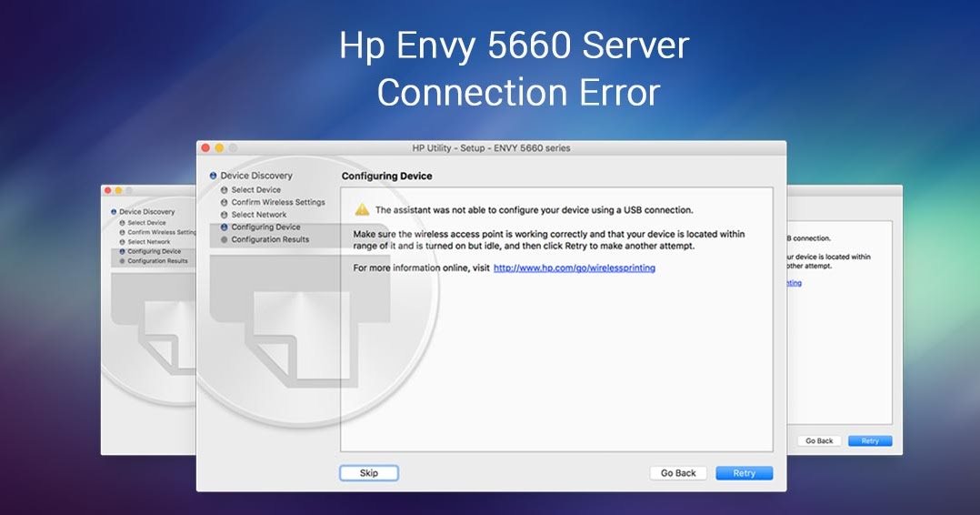The width and height of the screenshot is (980, 515).
Task: Select Configuring Device in left background window
Action: 150,251
